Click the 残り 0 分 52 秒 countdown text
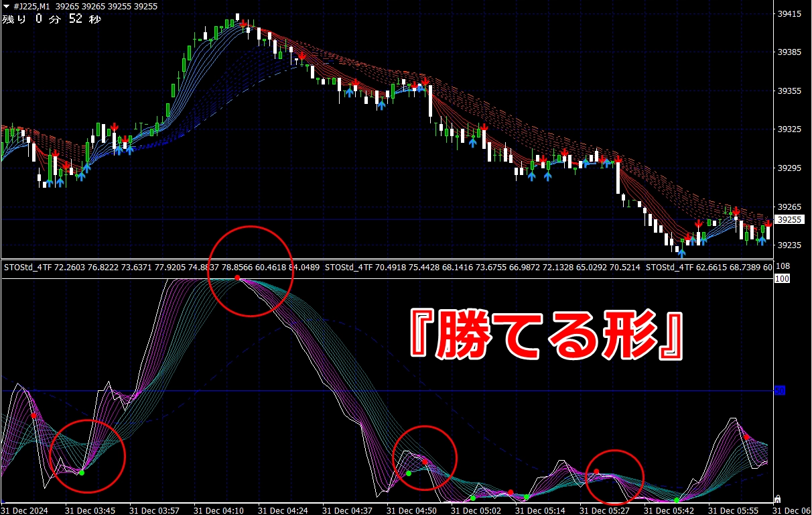The width and height of the screenshot is (812, 515). tap(52, 19)
